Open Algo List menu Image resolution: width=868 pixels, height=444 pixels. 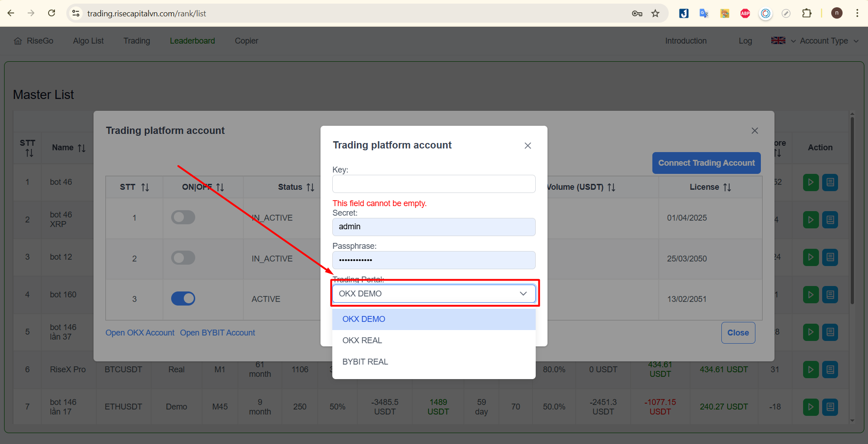coord(88,41)
